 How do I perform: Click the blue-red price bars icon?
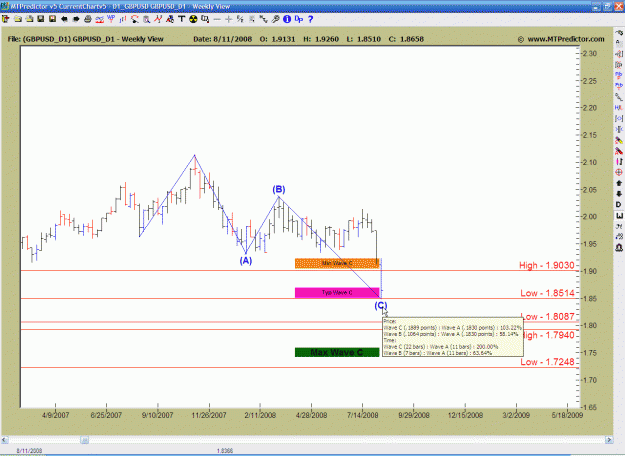123,19
